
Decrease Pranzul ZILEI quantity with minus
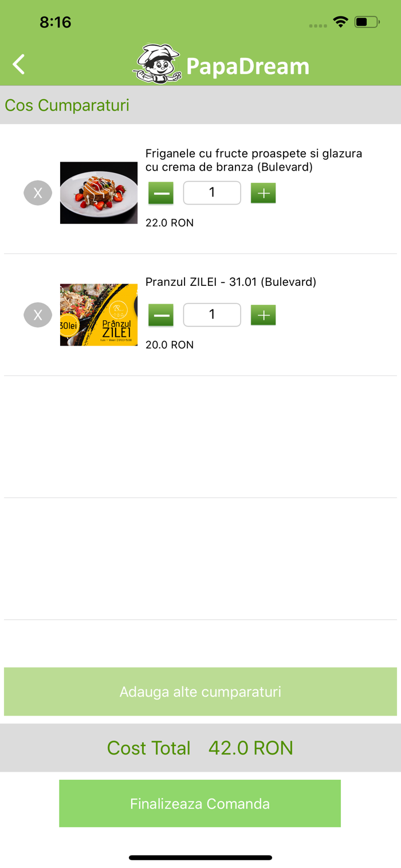coord(161,315)
